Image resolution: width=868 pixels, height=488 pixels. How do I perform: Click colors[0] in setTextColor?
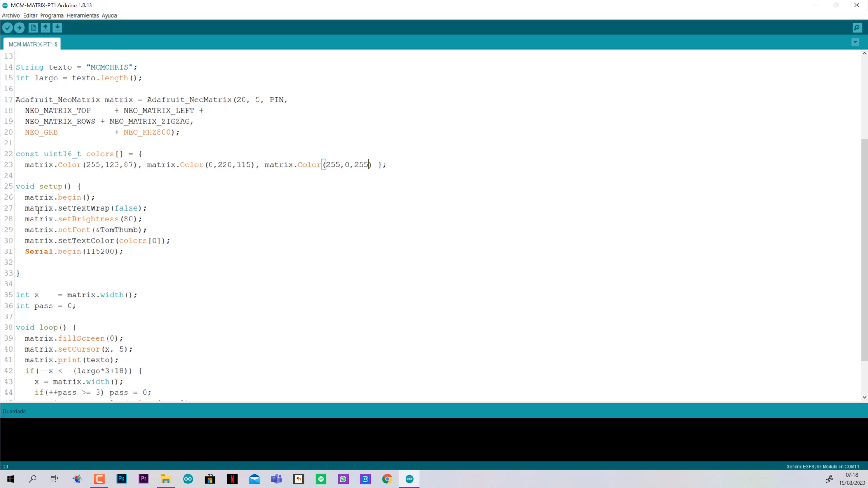click(x=140, y=240)
